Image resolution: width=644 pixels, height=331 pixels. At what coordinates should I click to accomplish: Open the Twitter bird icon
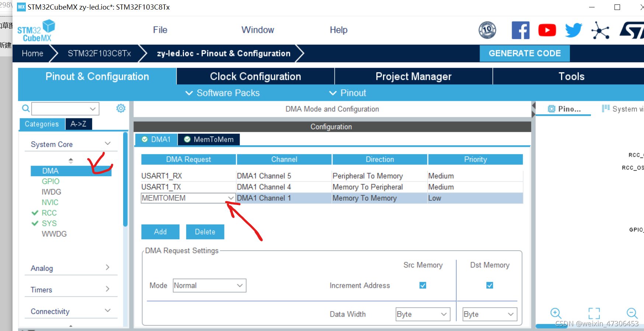click(x=574, y=30)
